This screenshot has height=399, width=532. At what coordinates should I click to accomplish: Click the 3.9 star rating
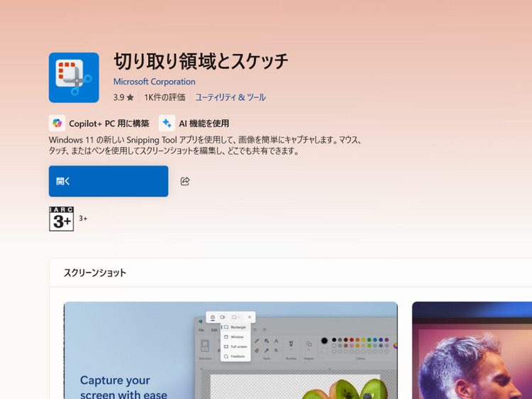(123, 97)
